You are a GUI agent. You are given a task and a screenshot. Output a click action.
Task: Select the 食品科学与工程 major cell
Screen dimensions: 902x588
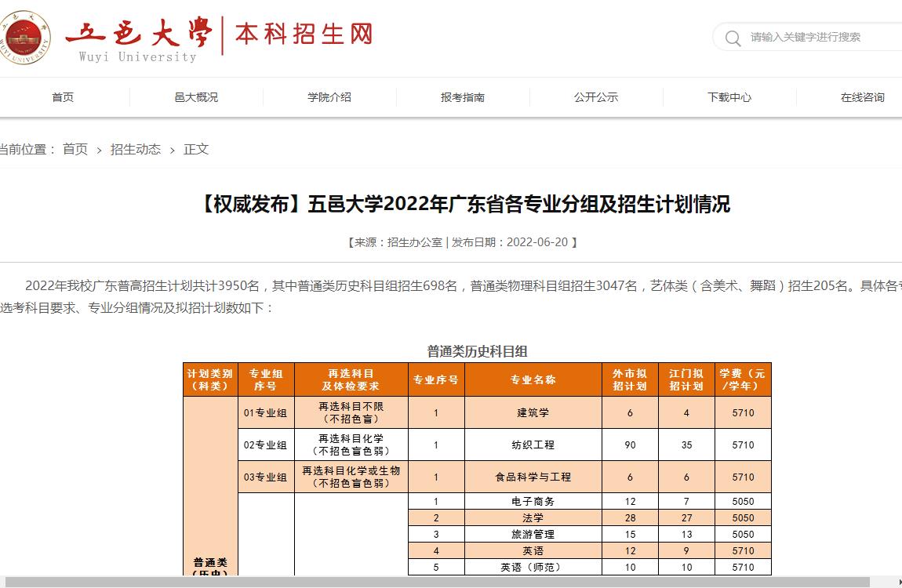tap(533, 477)
